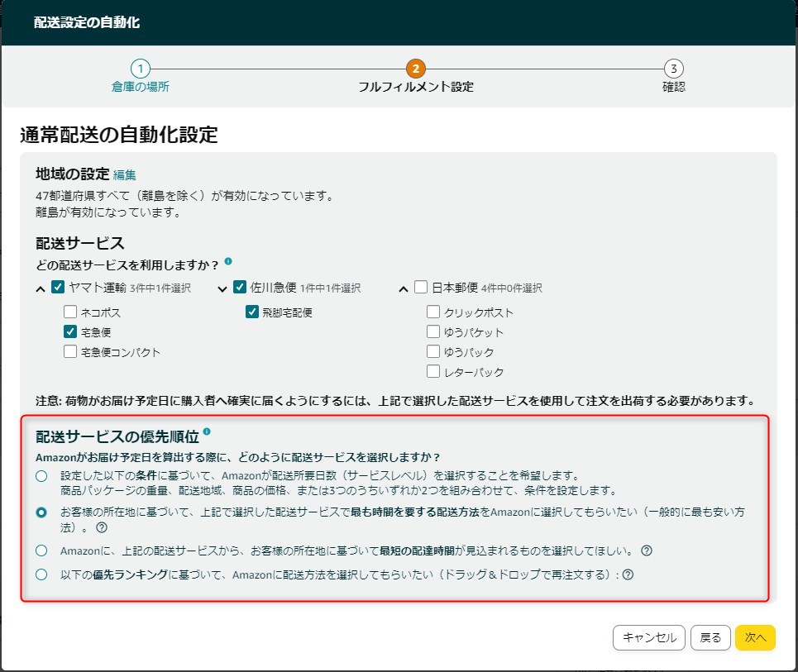The width and height of the screenshot is (798, 672).
Task: Select 最も時間を要する配送方法 radio option
Action: [41, 512]
